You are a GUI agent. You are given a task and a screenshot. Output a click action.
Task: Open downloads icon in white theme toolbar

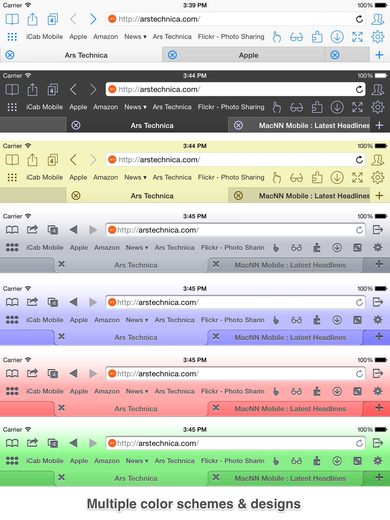[337, 37]
